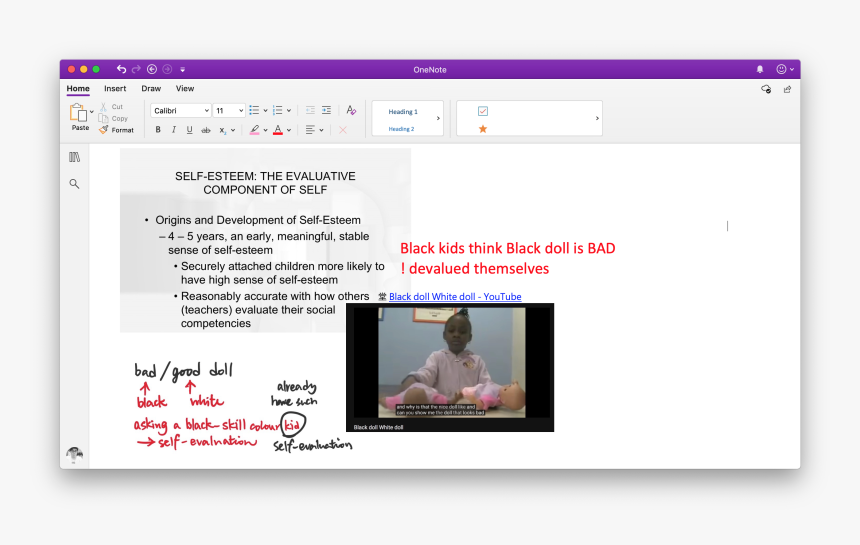Screen dimensions: 860x545
Task: Toggle italic formatting
Action: pos(173,130)
